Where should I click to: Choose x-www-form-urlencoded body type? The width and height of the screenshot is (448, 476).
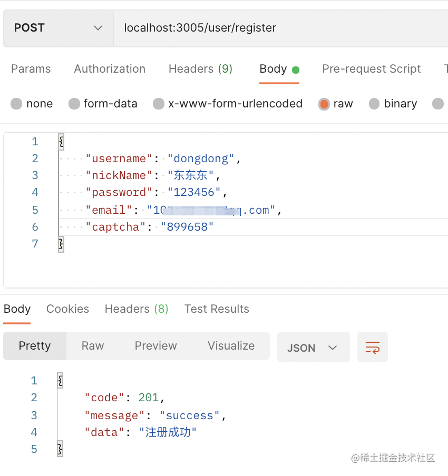pyautogui.click(x=159, y=104)
